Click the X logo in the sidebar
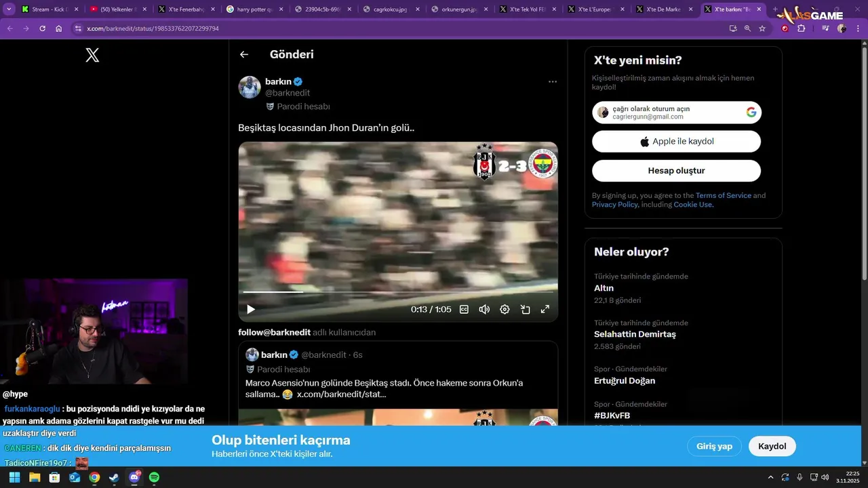Screen dimensions: 868x488 point(92,56)
